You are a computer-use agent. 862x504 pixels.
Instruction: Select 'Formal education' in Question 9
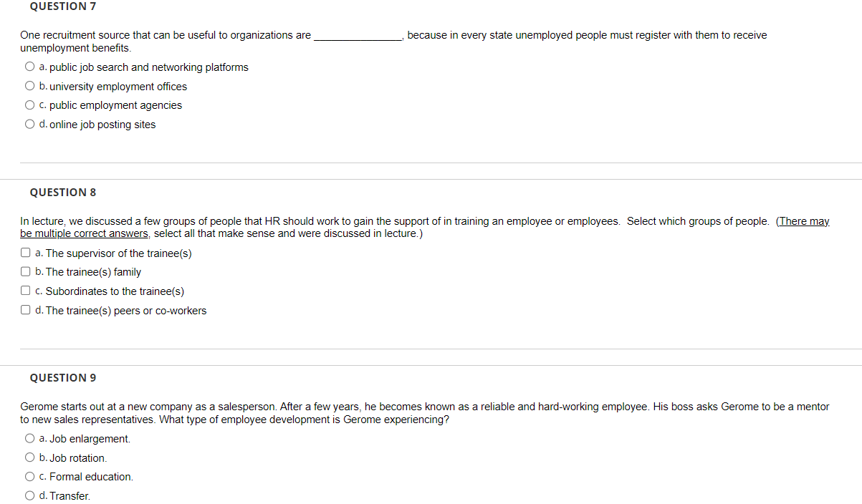pyautogui.click(x=29, y=475)
